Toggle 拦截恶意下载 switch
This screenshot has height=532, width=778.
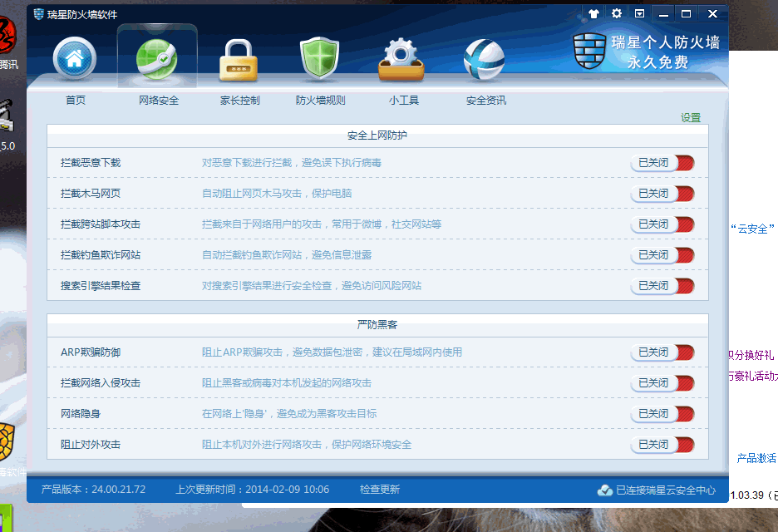pyautogui.click(x=662, y=163)
